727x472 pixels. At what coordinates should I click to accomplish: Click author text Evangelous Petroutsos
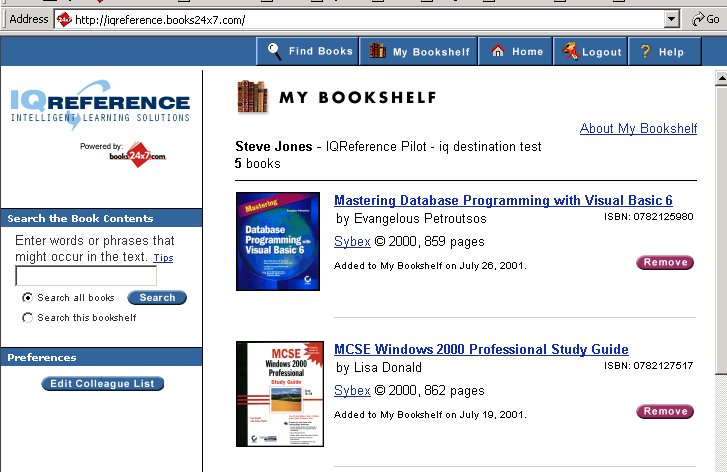tap(420, 218)
